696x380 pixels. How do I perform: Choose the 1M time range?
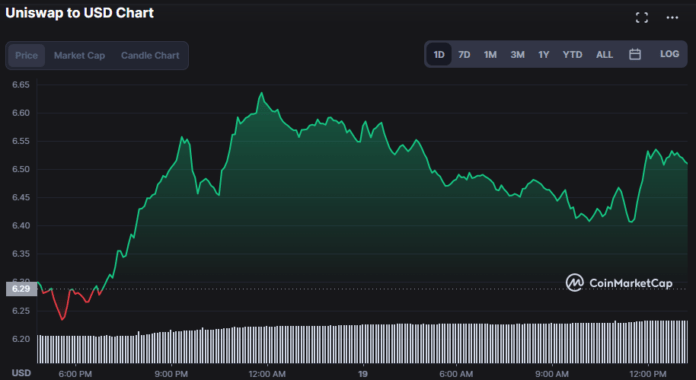click(490, 55)
